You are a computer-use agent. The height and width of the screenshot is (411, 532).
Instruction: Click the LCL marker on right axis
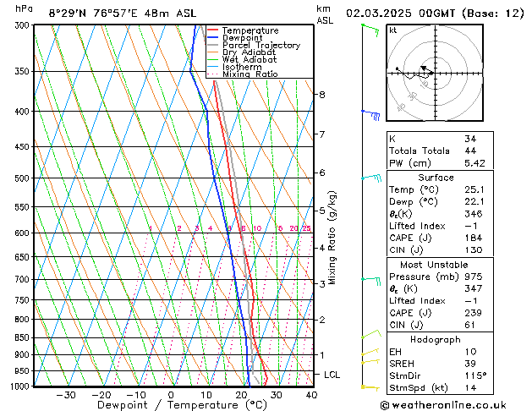click(333, 374)
